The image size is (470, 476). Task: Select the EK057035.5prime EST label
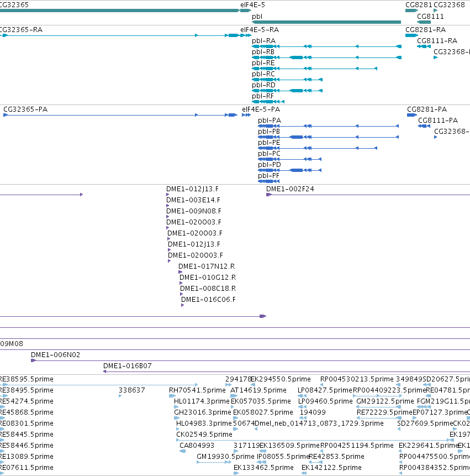coord(261,401)
